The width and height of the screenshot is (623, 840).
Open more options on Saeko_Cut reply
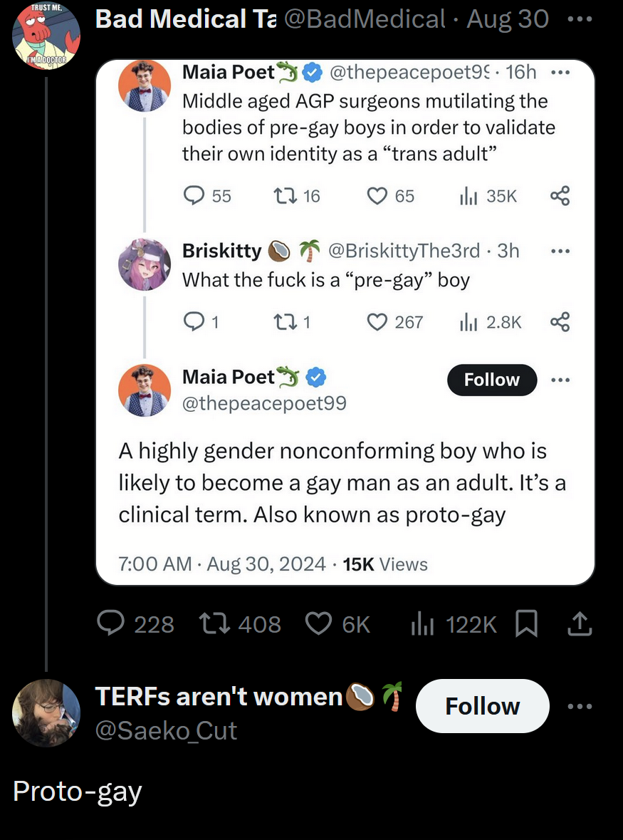pos(580,706)
